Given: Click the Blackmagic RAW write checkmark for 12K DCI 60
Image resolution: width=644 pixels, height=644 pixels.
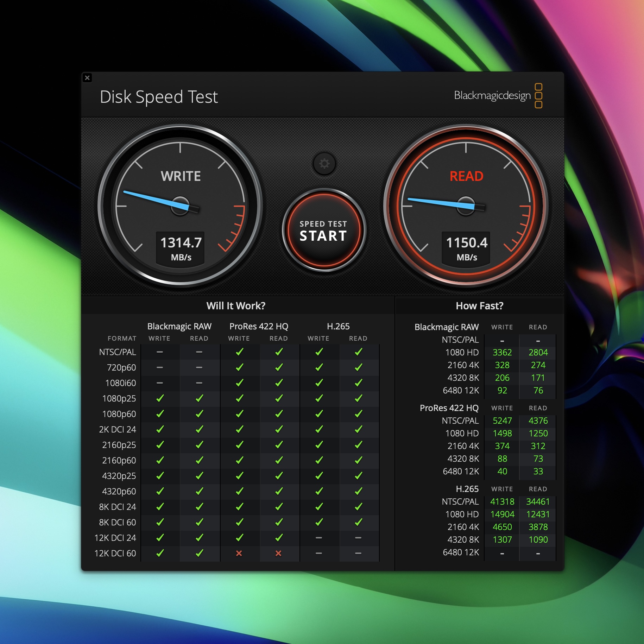Looking at the screenshot, I should [x=160, y=553].
